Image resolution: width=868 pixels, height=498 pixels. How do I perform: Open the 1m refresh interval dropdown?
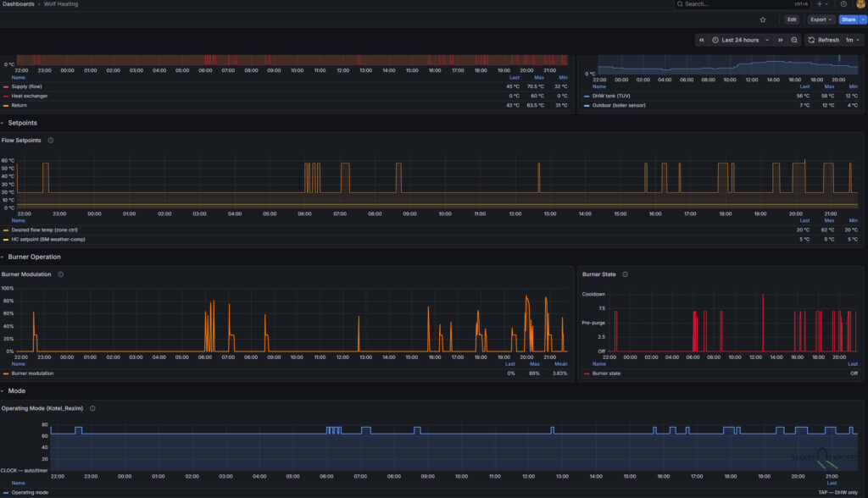(x=851, y=40)
